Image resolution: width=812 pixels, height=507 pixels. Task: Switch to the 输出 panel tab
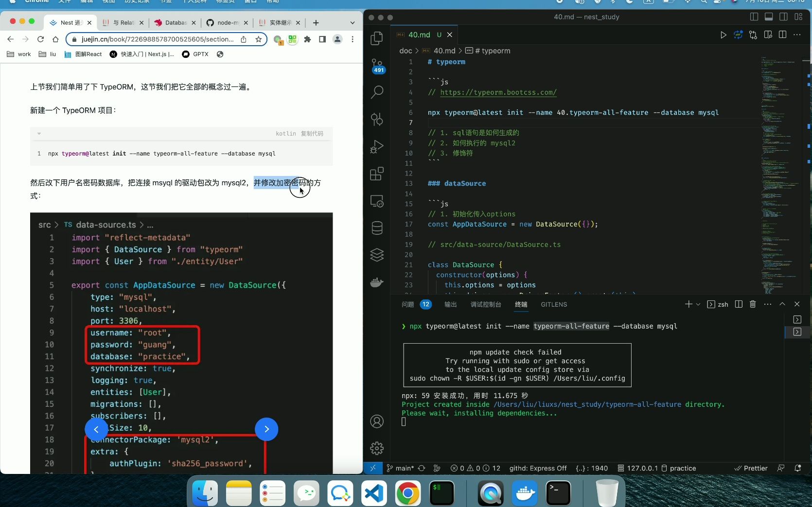451,304
